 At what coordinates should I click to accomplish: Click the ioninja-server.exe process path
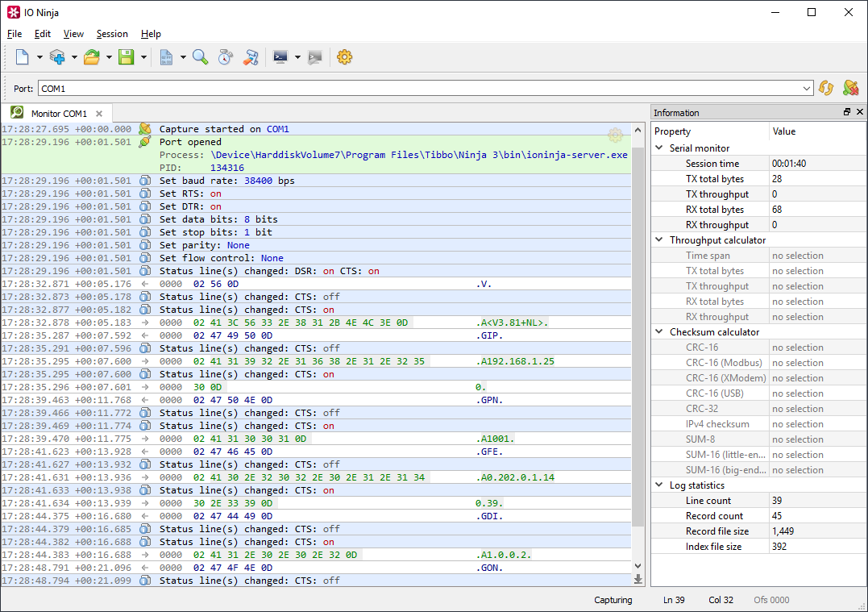click(419, 155)
